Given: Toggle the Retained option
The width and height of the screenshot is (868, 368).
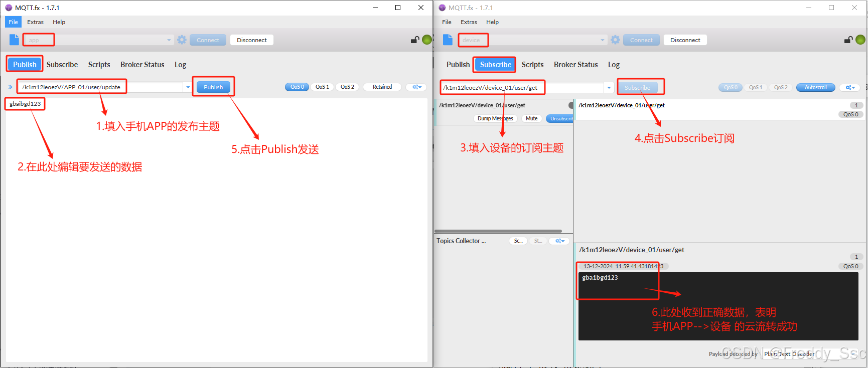Looking at the screenshot, I should (382, 87).
